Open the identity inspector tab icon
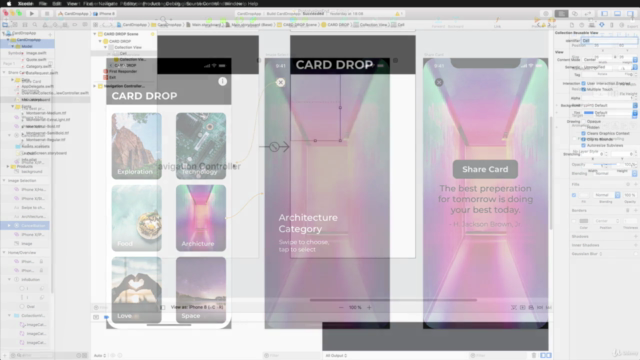Image resolution: width=640 pixels, height=360 pixels. (x=592, y=25)
